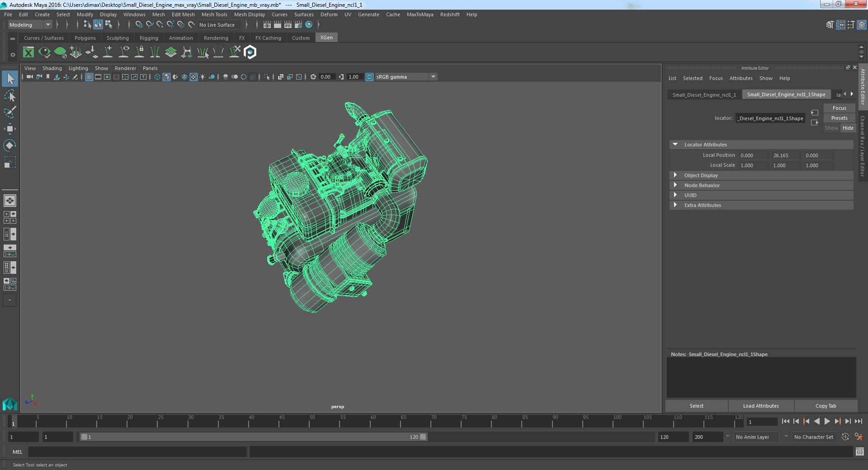Choose the Scale tool in the toolbox
The width and height of the screenshot is (868, 470).
[9, 162]
